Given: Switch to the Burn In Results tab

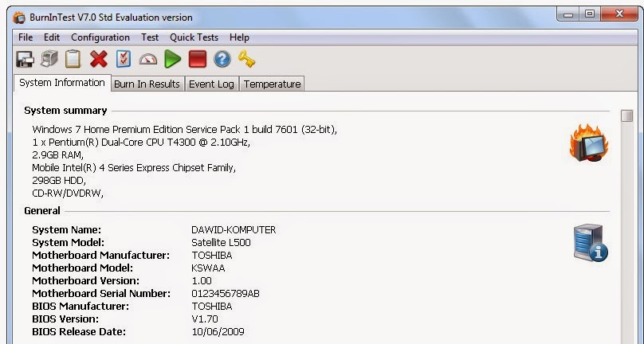Looking at the screenshot, I should click(147, 84).
